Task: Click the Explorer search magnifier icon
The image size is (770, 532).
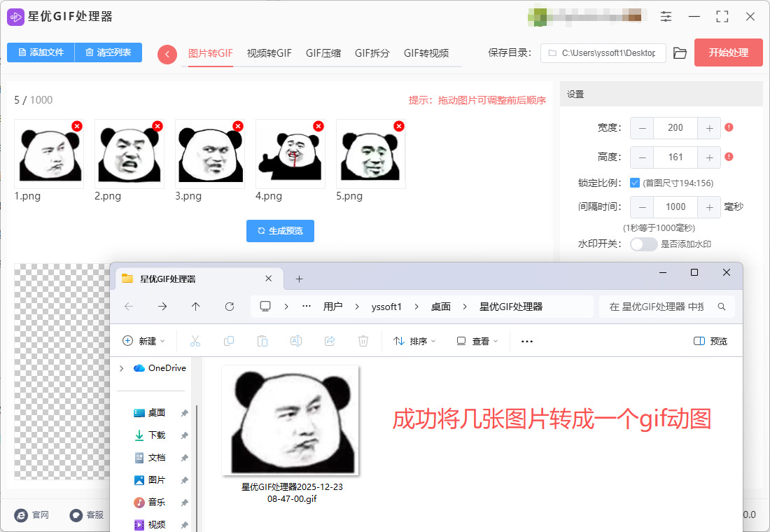Action: 722,307
